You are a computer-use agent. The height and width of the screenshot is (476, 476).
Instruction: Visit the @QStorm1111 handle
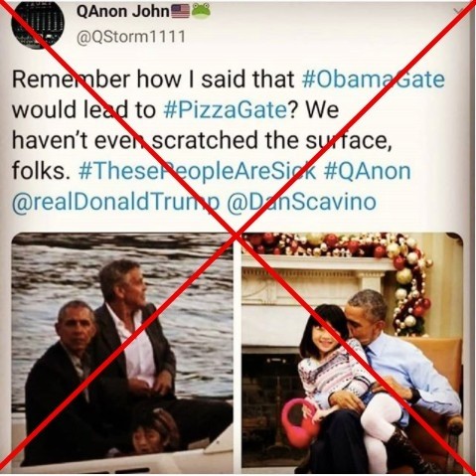pyautogui.click(x=131, y=37)
